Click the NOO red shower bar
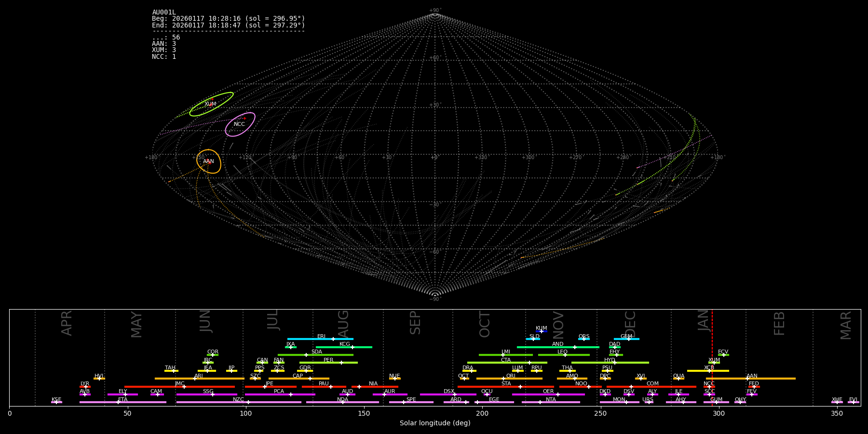 coord(581,387)
